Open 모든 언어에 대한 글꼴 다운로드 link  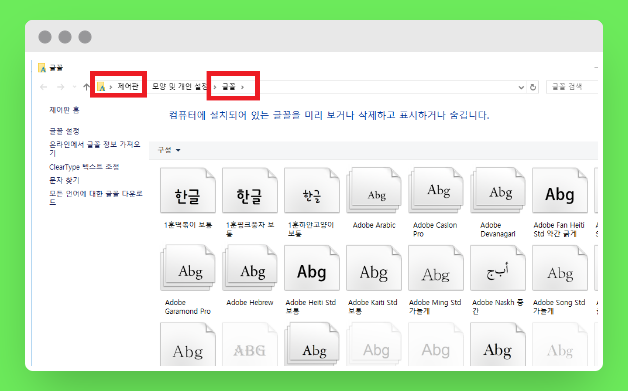(96, 198)
